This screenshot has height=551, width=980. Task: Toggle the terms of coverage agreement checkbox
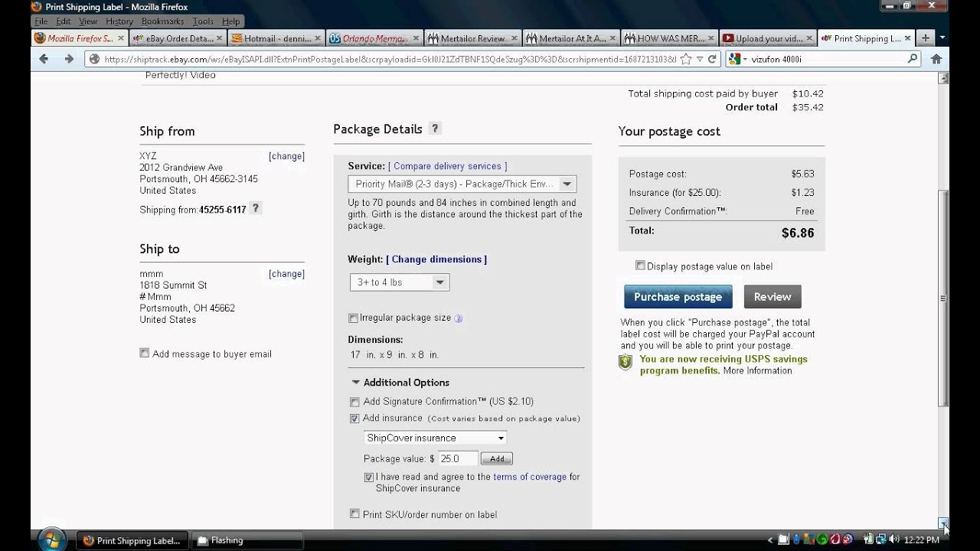pos(369,477)
